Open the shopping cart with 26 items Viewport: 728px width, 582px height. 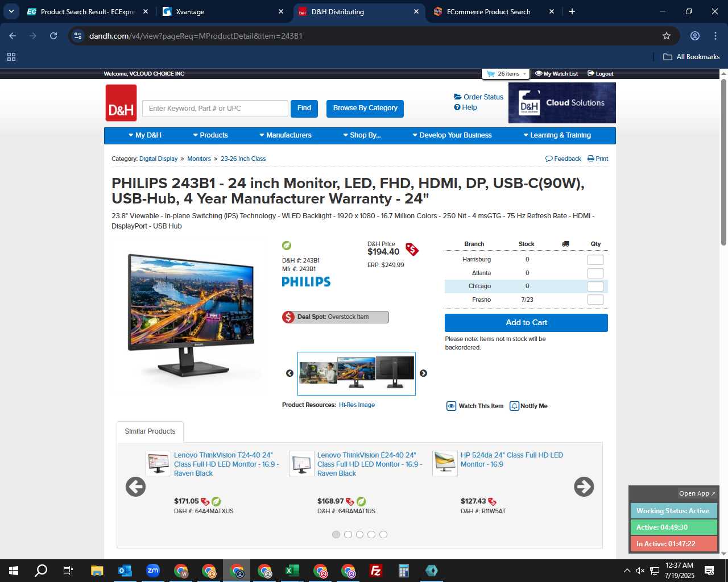click(x=506, y=74)
